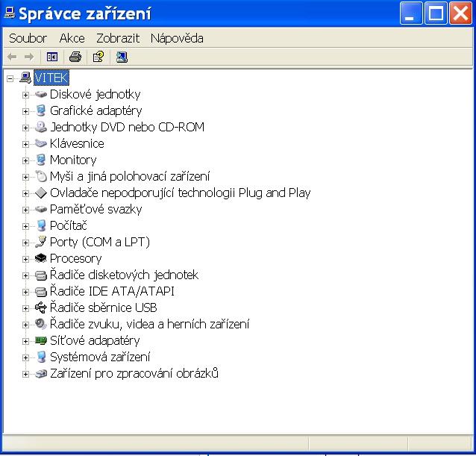476x456 pixels.
Task: Click the Procesory chip icon
Action: (x=41, y=258)
